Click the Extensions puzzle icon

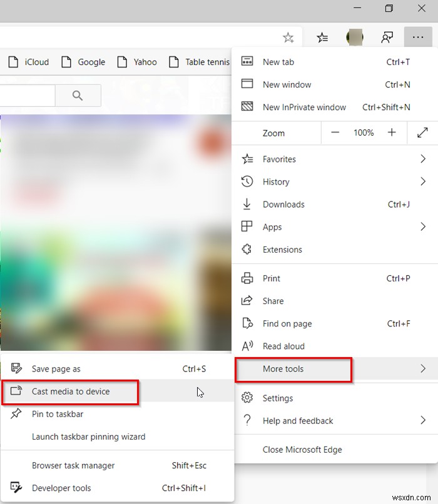coord(247,249)
